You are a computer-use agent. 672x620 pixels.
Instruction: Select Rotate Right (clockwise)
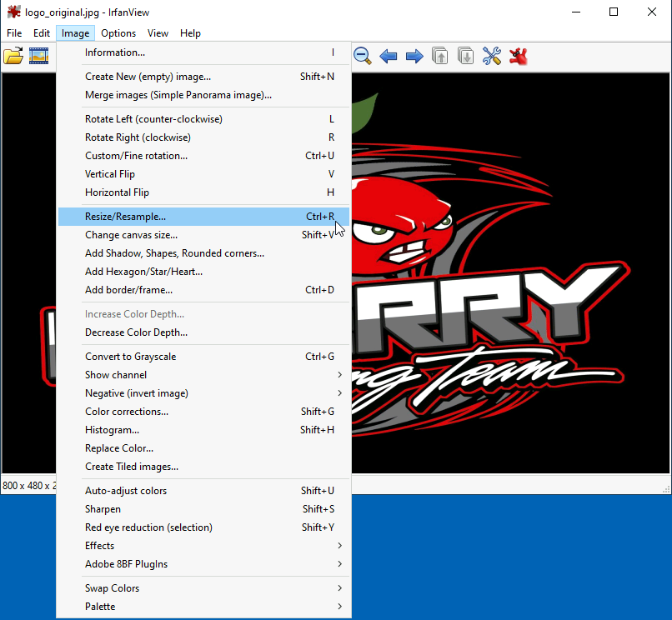coord(203,137)
